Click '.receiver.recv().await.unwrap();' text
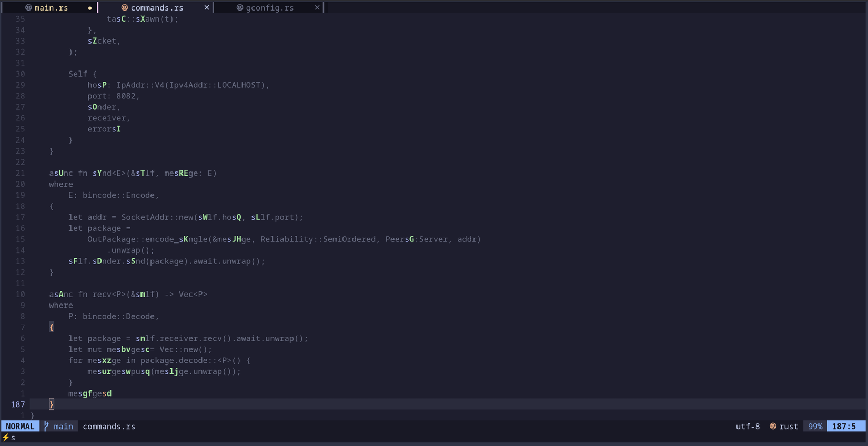Screen dimensions: 868x446 pyautogui.click(x=231, y=338)
